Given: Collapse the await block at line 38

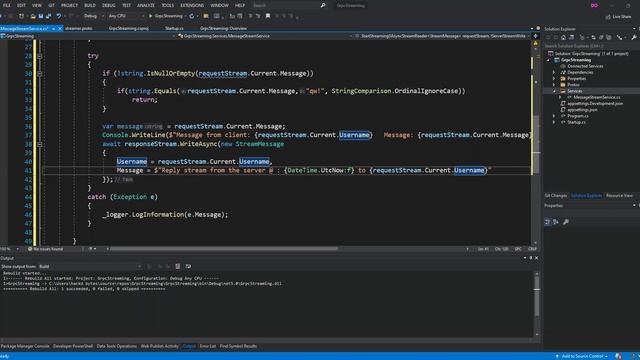Looking at the screenshot, I should [x=40, y=144].
